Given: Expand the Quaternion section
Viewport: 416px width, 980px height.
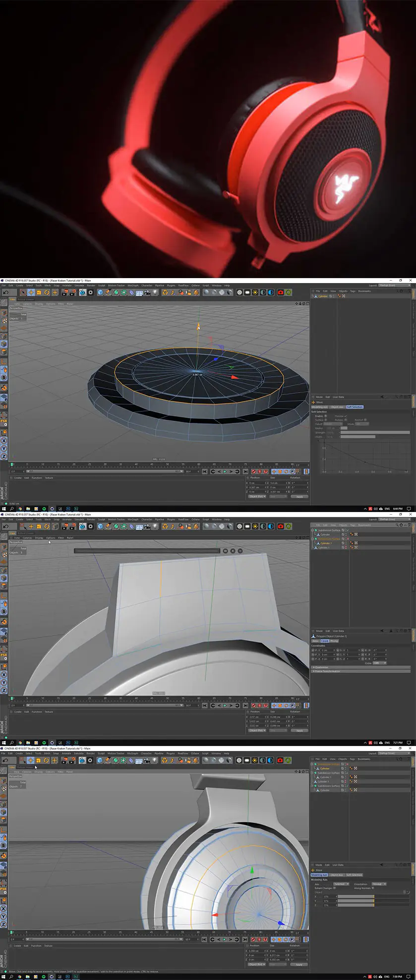Looking at the screenshot, I should (x=361, y=667).
